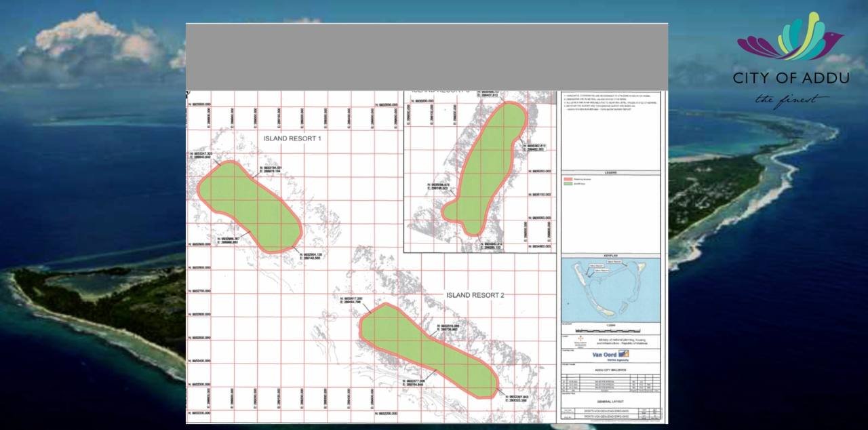Click the "ISLAND RESORT 2" label
868x430 pixels.
click(x=475, y=295)
